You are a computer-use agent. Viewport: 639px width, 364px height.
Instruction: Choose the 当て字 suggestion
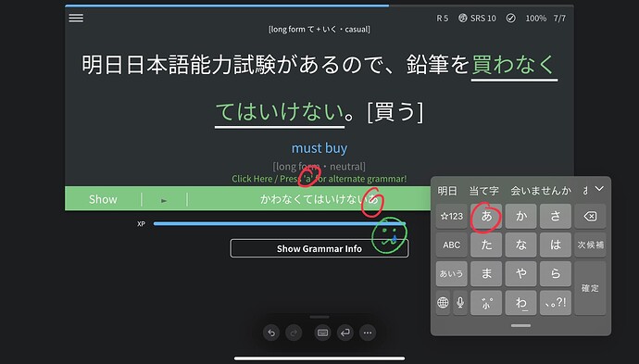coord(483,191)
